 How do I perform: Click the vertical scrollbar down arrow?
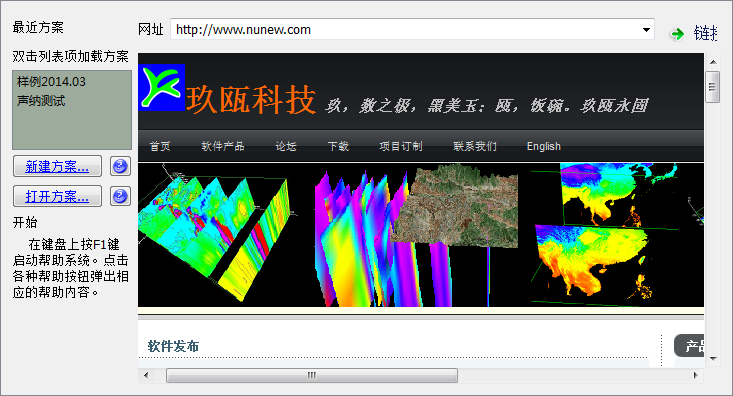tap(713, 359)
